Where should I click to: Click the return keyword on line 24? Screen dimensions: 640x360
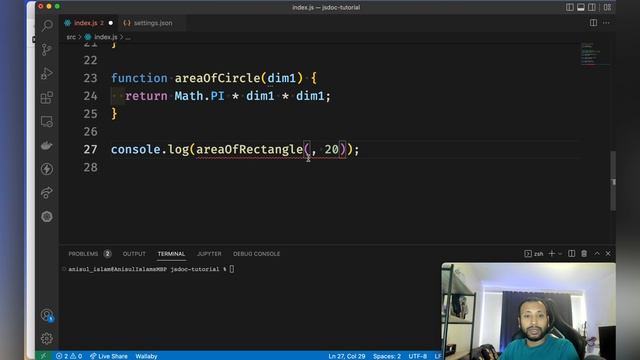(x=146, y=96)
